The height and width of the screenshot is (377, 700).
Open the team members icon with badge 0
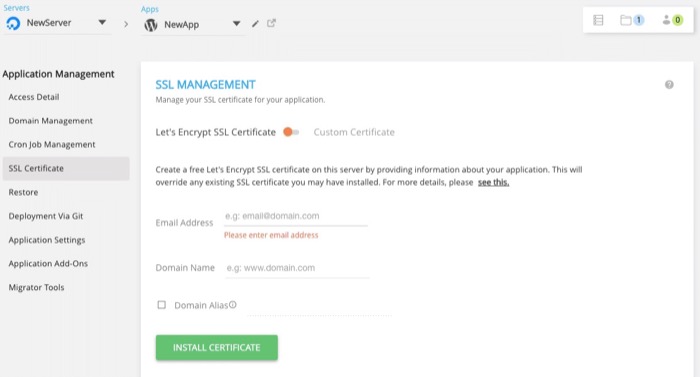672,20
